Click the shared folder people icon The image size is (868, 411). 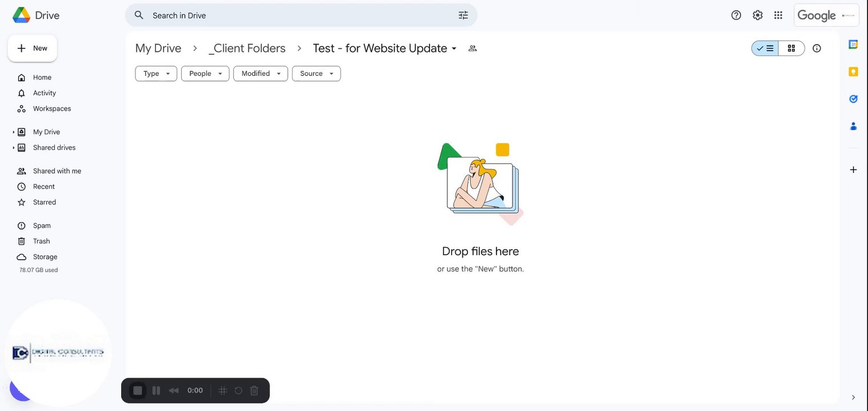(x=473, y=49)
